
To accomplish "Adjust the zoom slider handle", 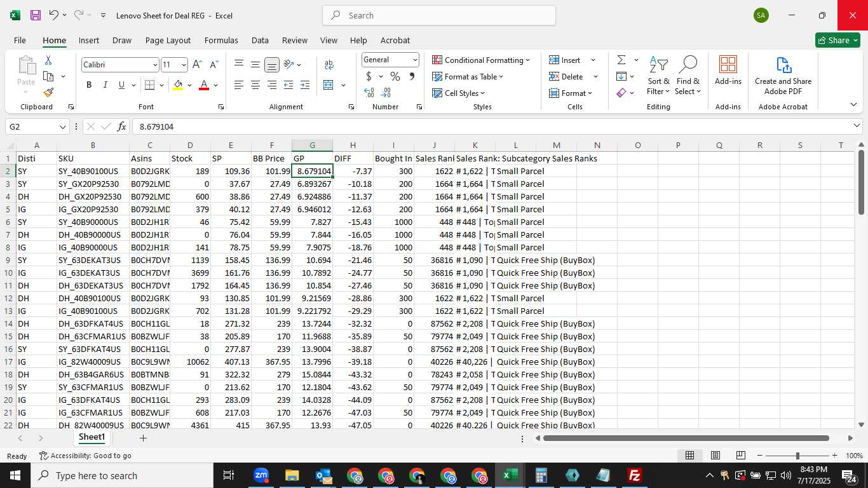I will [797, 456].
